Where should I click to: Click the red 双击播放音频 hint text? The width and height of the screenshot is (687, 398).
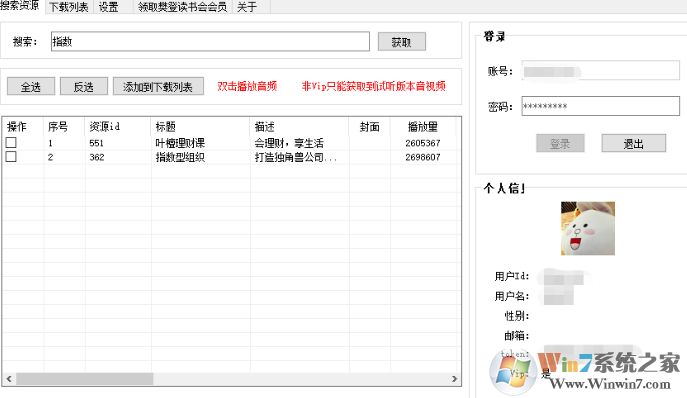point(247,86)
